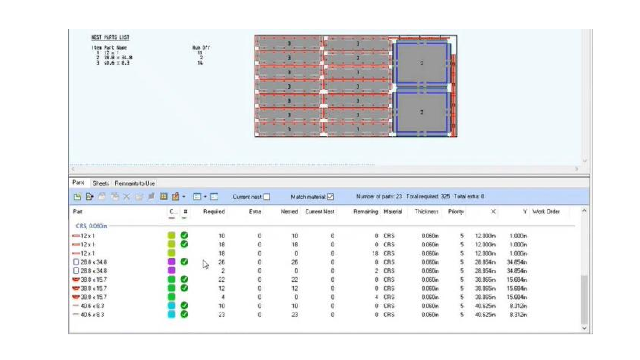
Task: Click the green checkmark on 40.6 x 8.3 row requiring 23
Action: [x=184, y=314]
